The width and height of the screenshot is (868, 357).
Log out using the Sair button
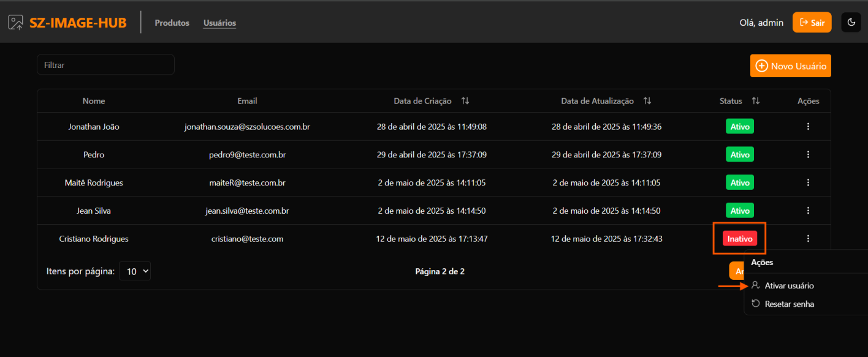(x=812, y=23)
